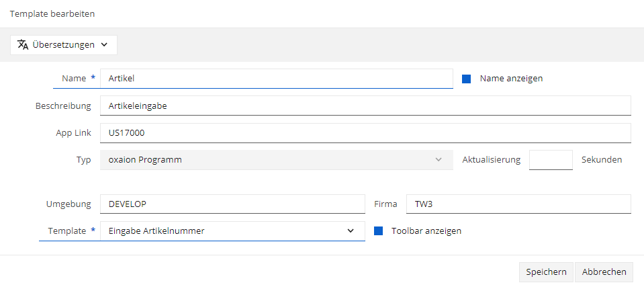Open the Eingabe Artikelnummer template combo box
This screenshot has width=644, height=289.
(x=232, y=231)
